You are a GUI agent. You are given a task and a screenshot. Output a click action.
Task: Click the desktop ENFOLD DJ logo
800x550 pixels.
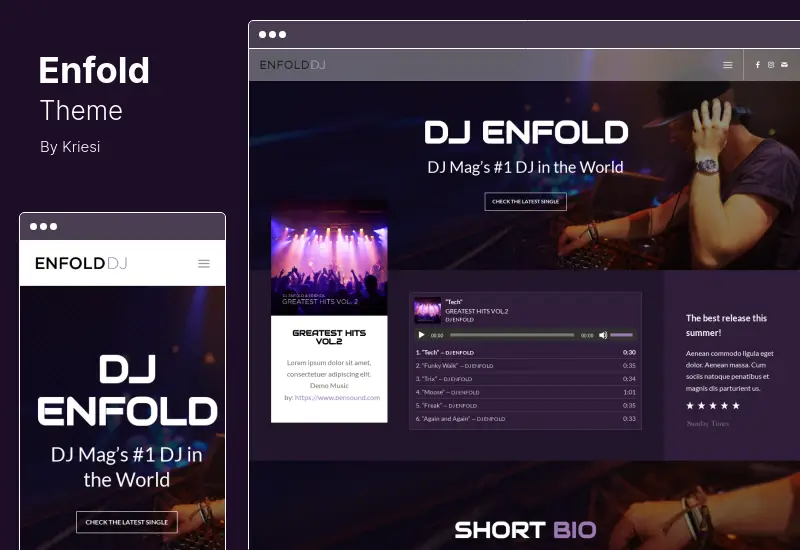[x=292, y=65]
